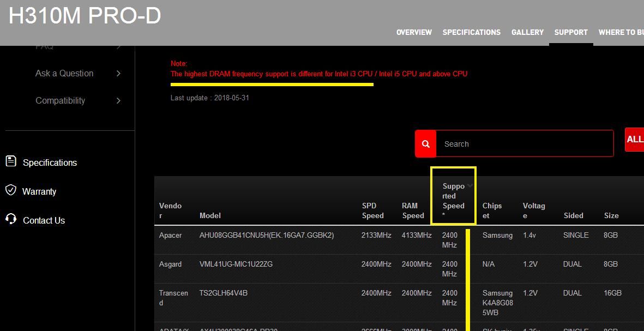Click the Chipset column header

click(492, 210)
